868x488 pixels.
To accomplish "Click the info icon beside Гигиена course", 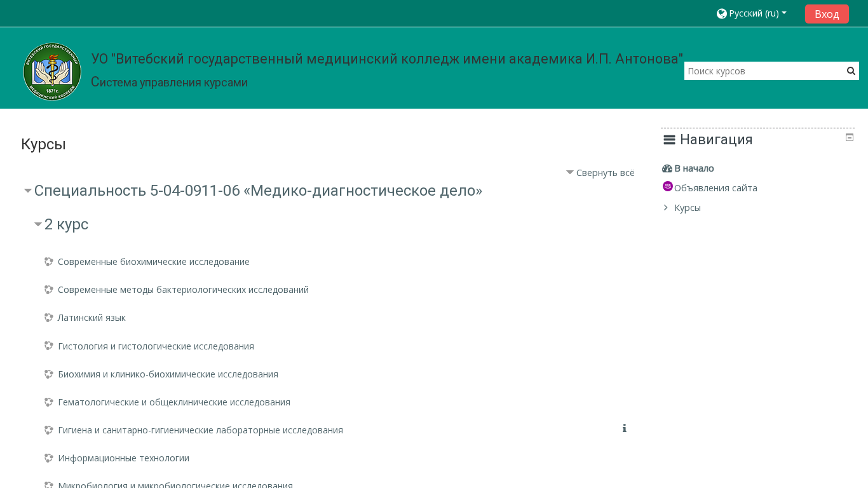I will point(625,428).
